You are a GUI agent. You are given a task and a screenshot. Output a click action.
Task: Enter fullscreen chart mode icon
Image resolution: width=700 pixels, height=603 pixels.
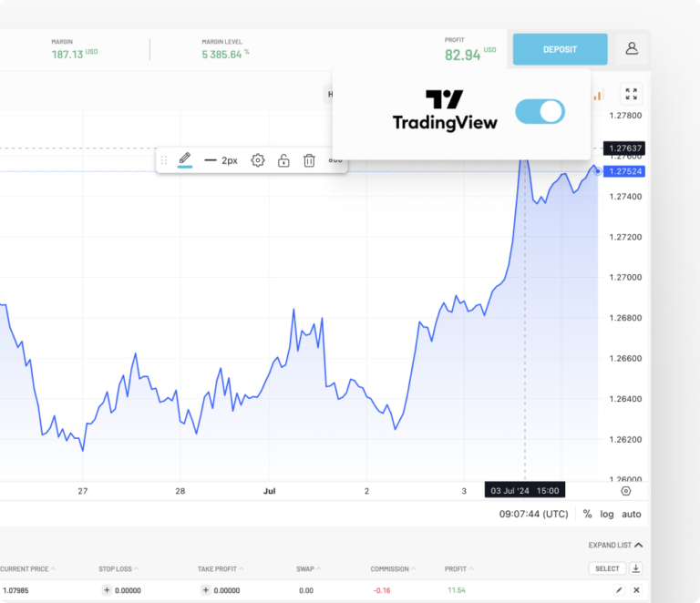point(632,94)
